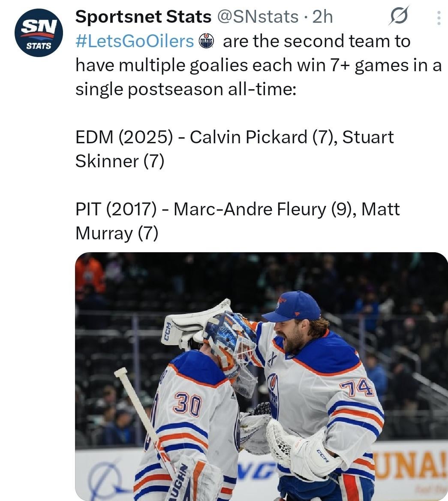The width and height of the screenshot is (448, 501).
Task: Click the 2h timestamp of the tweet
Action: click(x=322, y=17)
